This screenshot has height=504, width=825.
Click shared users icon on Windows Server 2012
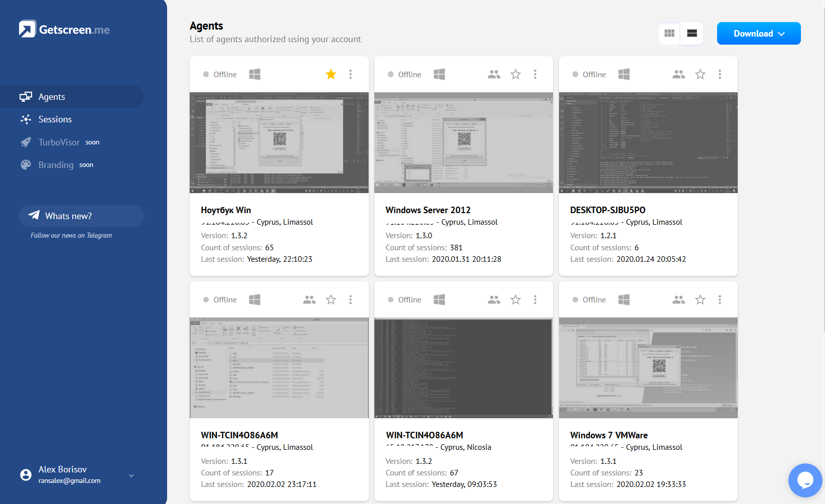point(494,74)
